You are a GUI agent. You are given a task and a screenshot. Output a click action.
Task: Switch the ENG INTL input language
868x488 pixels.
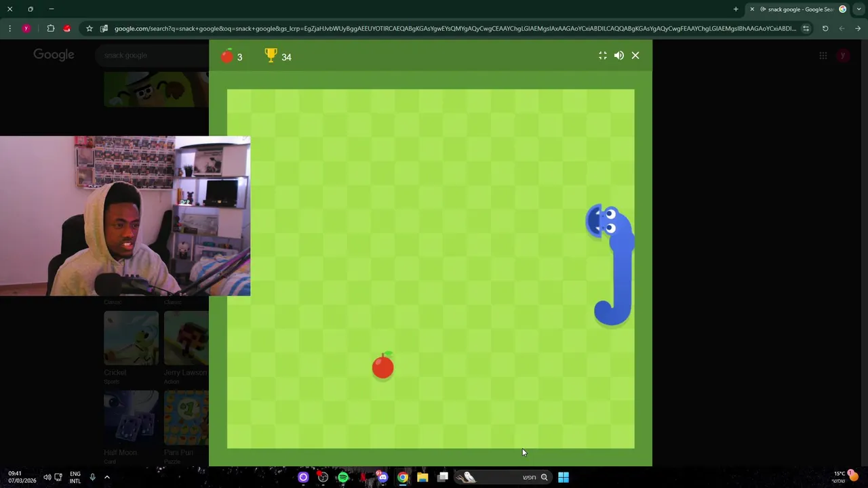pyautogui.click(x=75, y=477)
